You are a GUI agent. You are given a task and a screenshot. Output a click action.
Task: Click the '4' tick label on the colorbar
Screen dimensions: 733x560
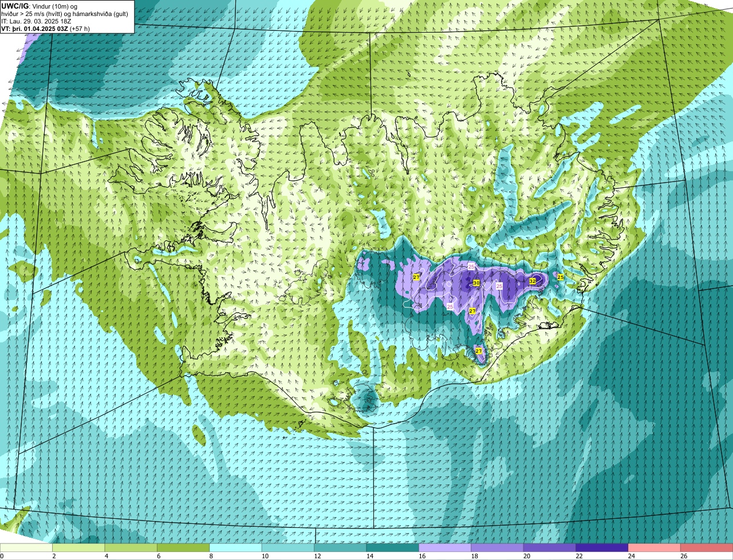click(x=106, y=556)
